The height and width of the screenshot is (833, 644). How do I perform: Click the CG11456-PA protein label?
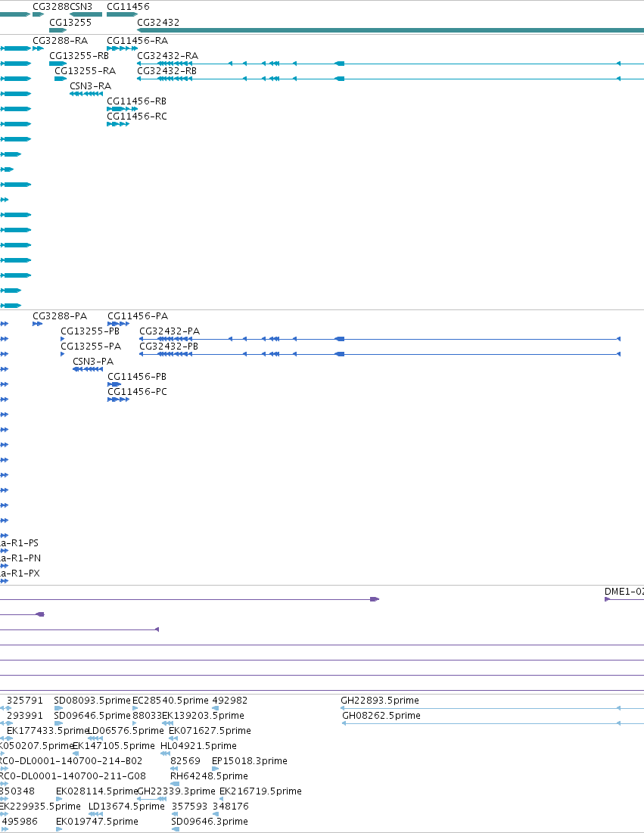point(138,316)
